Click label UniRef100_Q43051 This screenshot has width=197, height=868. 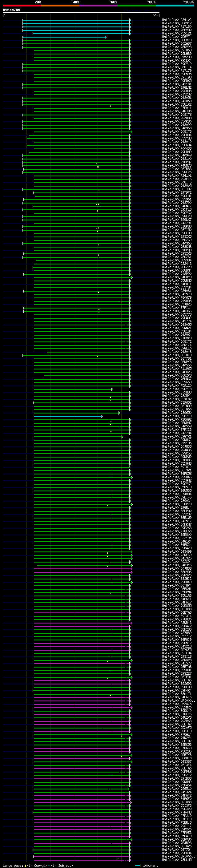tap(177, 98)
